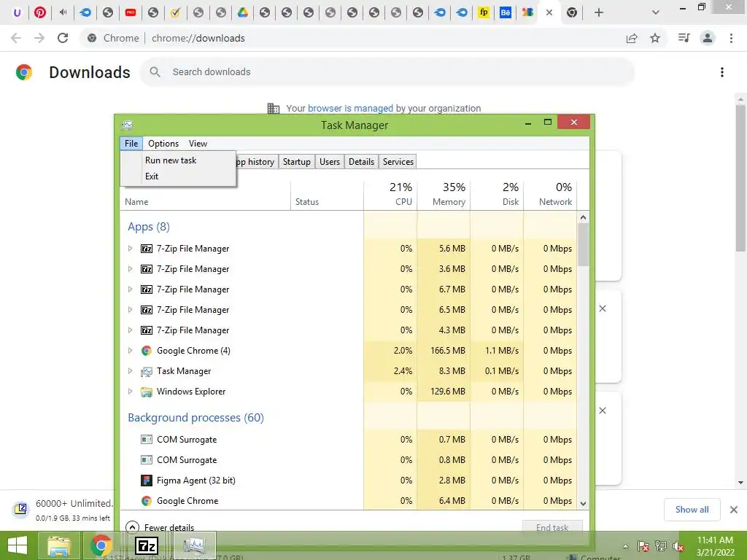
Task: Close the Chrome downloads bar
Action: pos(734,510)
